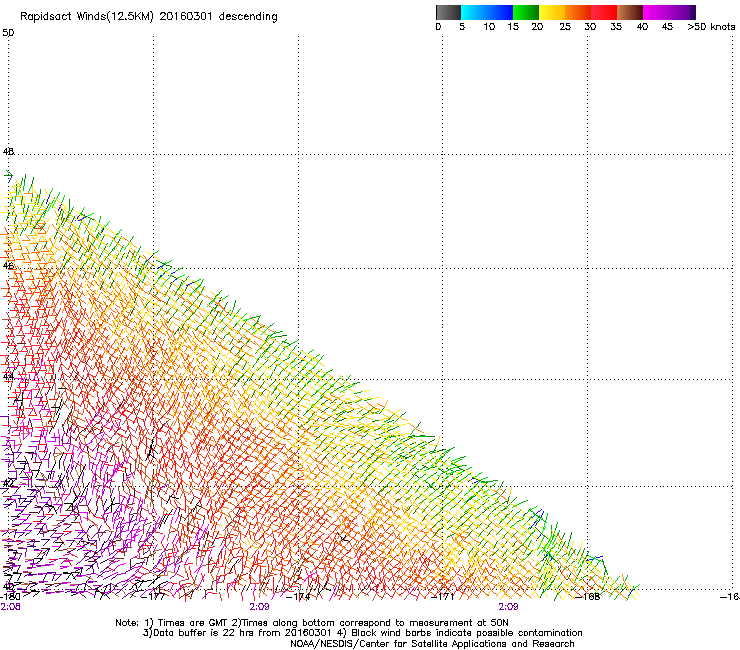Click legend scale label '45'
The width and height of the screenshot is (740, 650).
[x=667, y=27]
